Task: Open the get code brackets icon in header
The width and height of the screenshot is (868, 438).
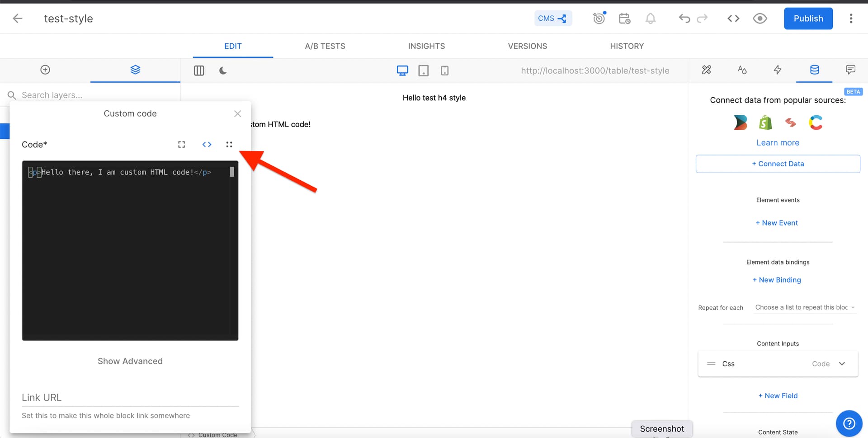Action: [x=733, y=19]
